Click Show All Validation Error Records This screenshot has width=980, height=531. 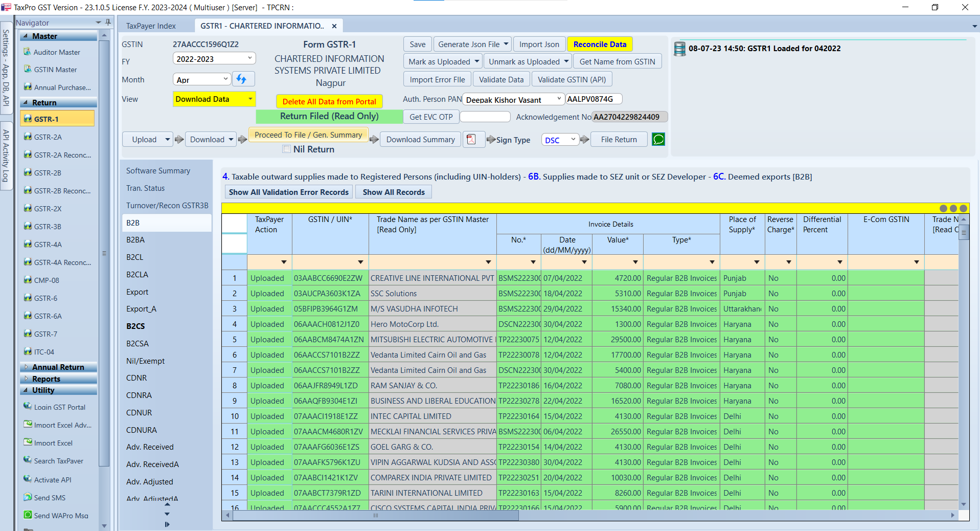click(288, 192)
